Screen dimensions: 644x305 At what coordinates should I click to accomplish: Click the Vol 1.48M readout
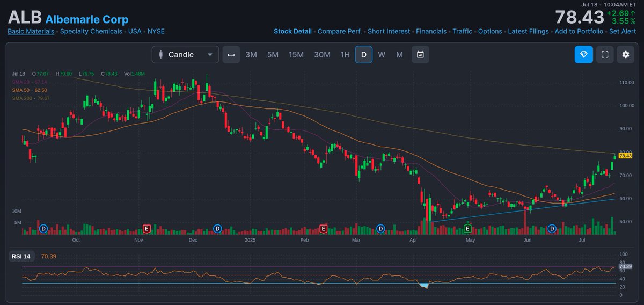coord(135,74)
